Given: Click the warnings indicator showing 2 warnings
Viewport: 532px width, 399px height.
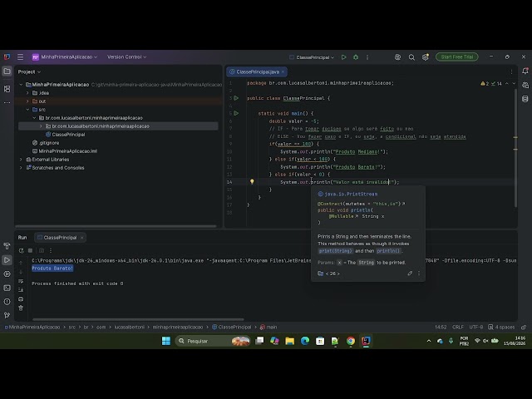Looking at the screenshot, I should coord(485,83).
